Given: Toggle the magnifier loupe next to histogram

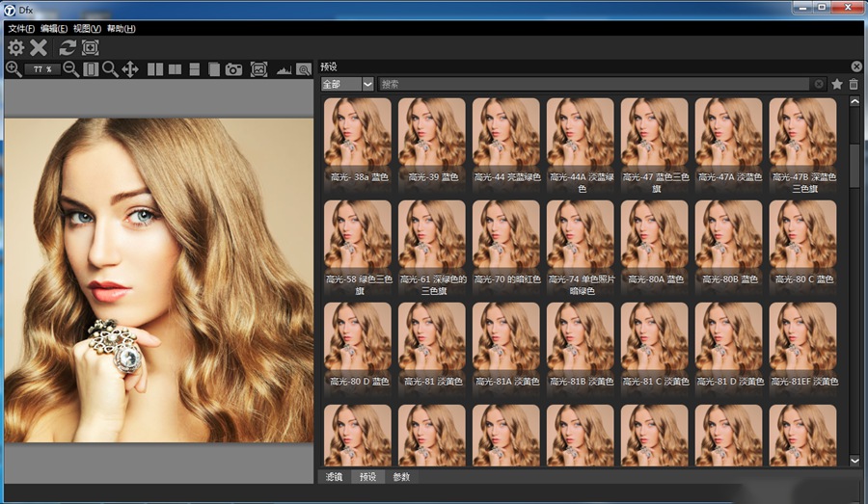Looking at the screenshot, I should pos(304,69).
